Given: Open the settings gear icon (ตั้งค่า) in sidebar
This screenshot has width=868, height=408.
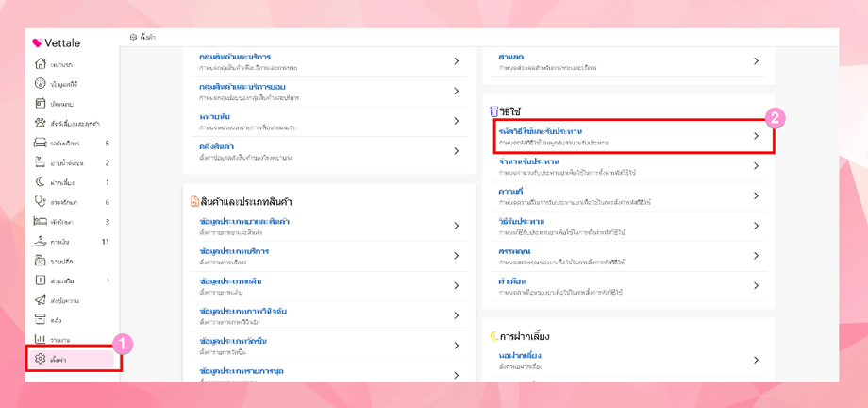Looking at the screenshot, I should (x=41, y=359).
